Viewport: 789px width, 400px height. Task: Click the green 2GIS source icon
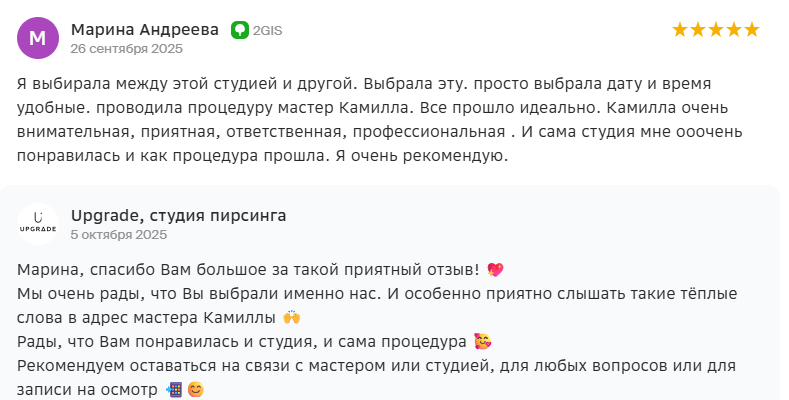tap(240, 30)
